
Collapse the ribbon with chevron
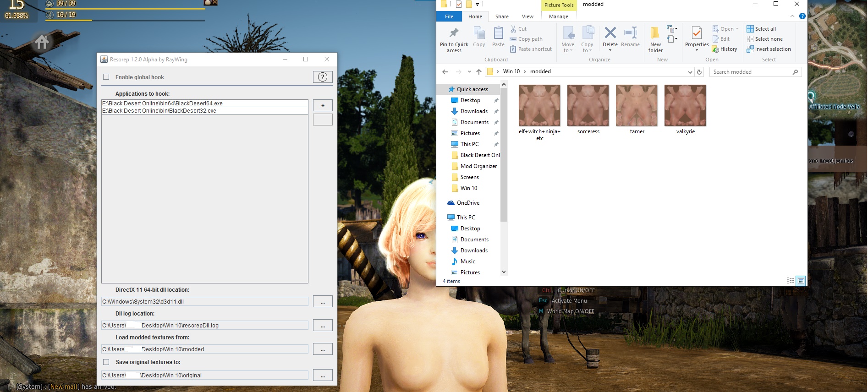click(x=792, y=16)
